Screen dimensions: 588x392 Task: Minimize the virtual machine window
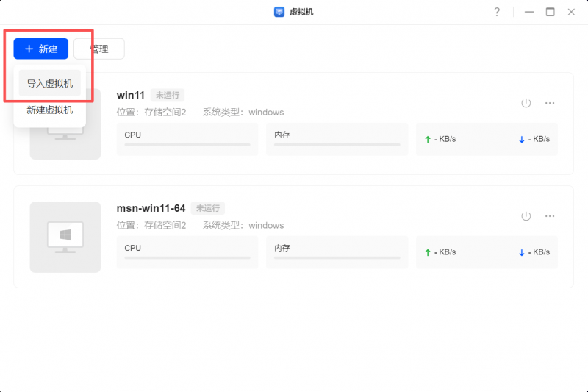pyautogui.click(x=529, y=12)
